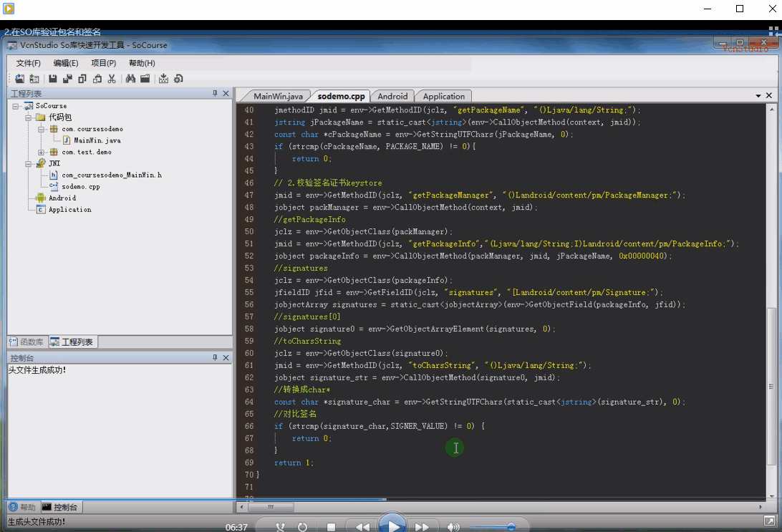The image size is (782, 532).
Task: Mute the video player sound
Action: pyautogui.click(x=453, y=527)
